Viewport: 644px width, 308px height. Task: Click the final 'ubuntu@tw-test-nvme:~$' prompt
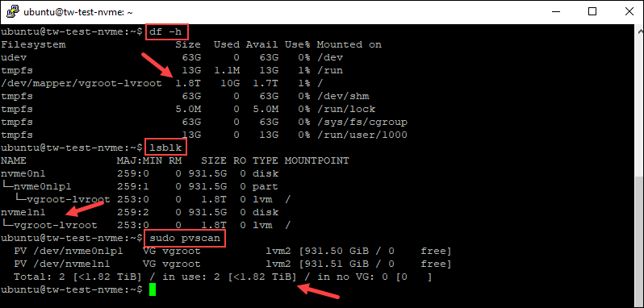coord(72,289)
